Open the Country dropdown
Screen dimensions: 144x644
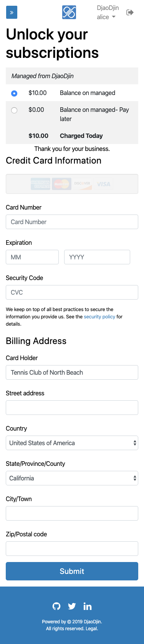click(x=72, y=443)
